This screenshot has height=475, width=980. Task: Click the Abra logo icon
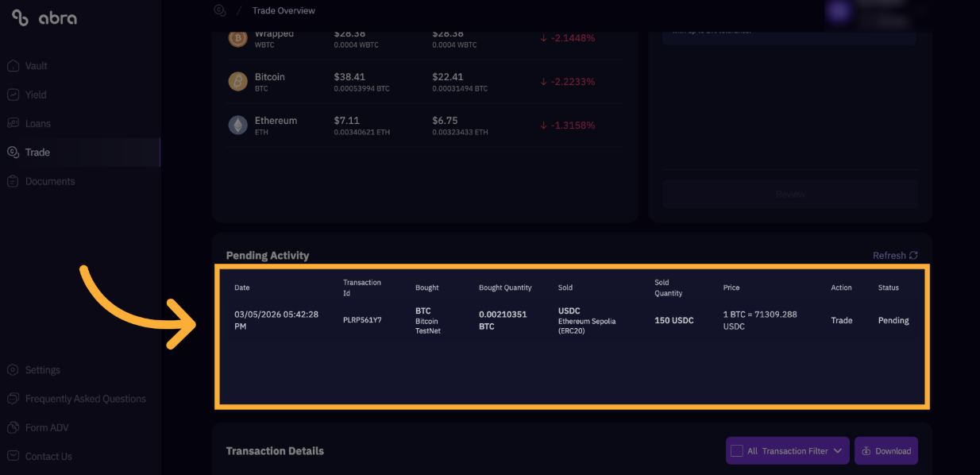point(21,18)
